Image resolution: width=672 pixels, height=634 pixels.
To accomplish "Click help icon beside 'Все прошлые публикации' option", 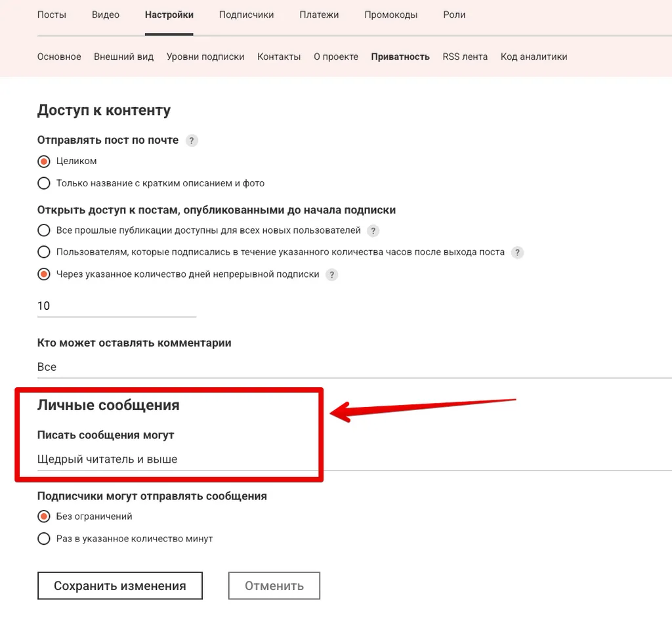I will pos(373,230).
